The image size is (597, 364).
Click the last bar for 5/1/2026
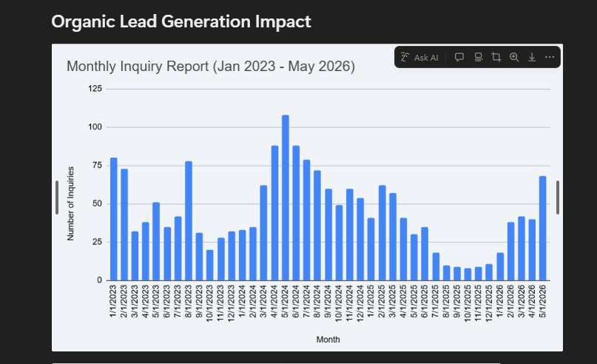(x=542, y=228)
